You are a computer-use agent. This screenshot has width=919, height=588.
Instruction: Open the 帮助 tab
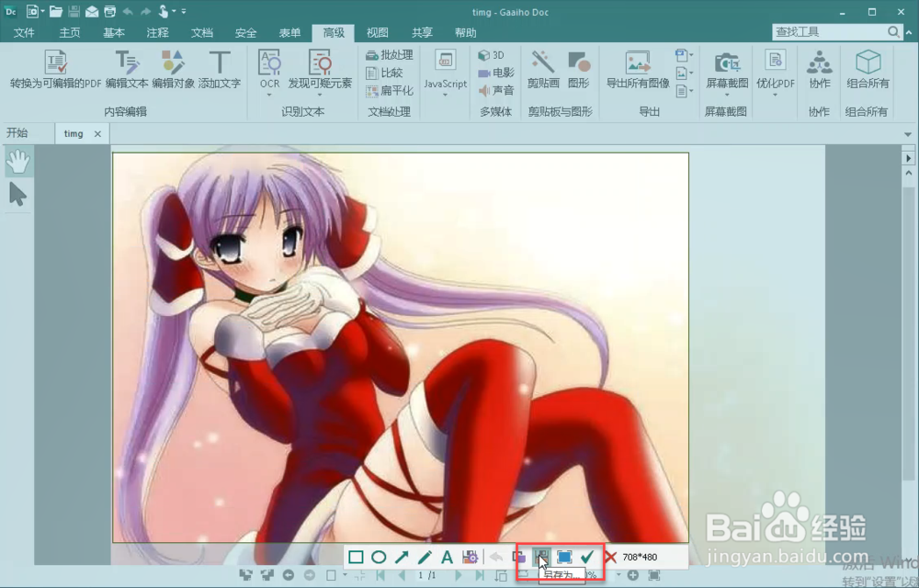pos(465,33)
